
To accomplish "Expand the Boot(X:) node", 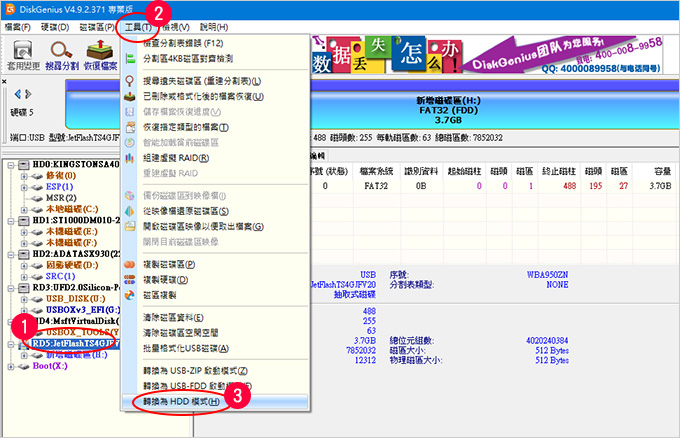I will pyautogui.click(x=11, y=367).
